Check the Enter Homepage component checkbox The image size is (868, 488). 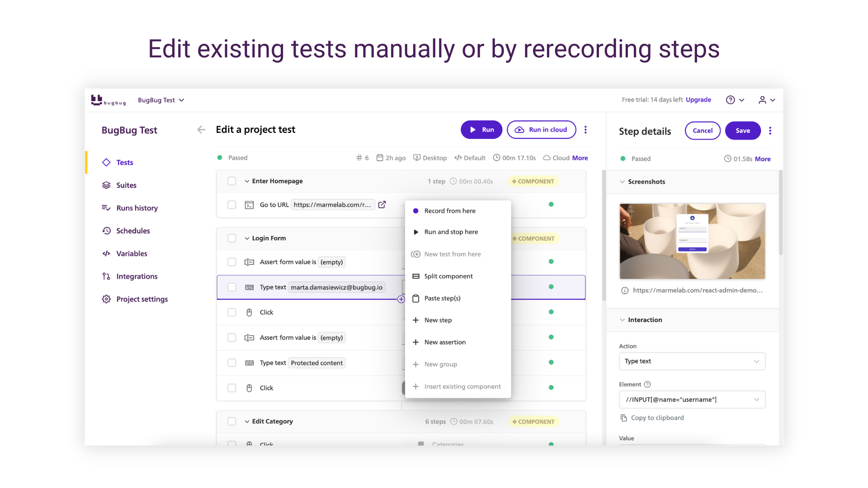232,181
